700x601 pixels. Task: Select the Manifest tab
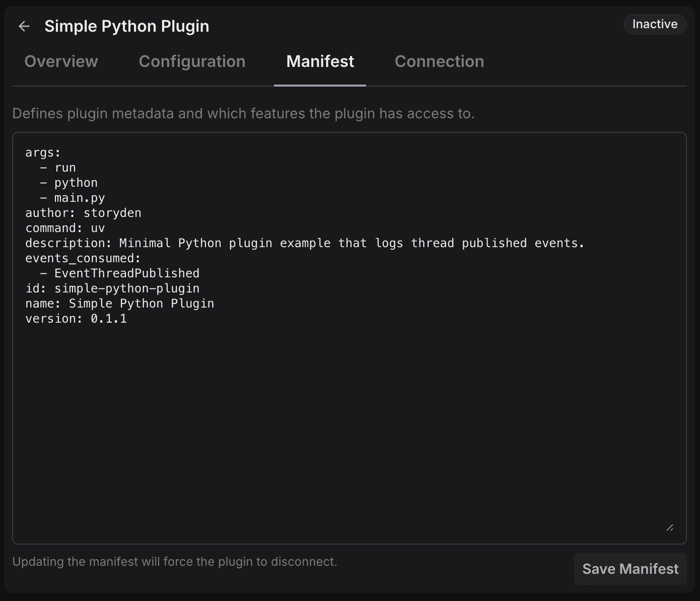pyautogui.click(x=320, y=61)
